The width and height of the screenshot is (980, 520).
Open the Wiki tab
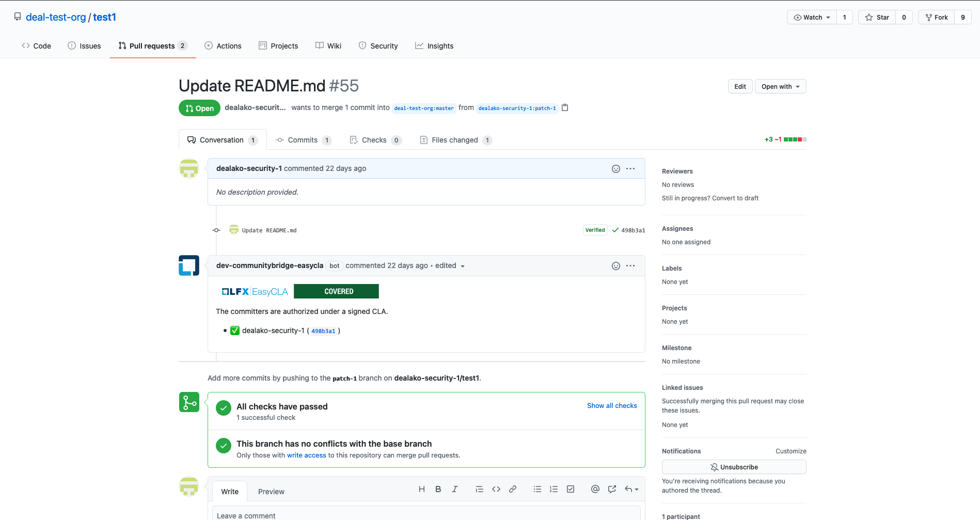[328, 46]
